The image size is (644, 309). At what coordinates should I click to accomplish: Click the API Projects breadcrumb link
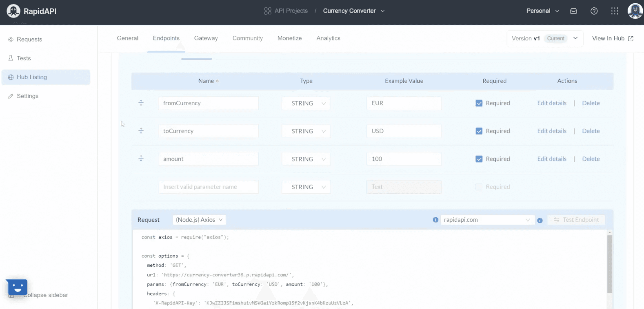[x=291, y=11]
